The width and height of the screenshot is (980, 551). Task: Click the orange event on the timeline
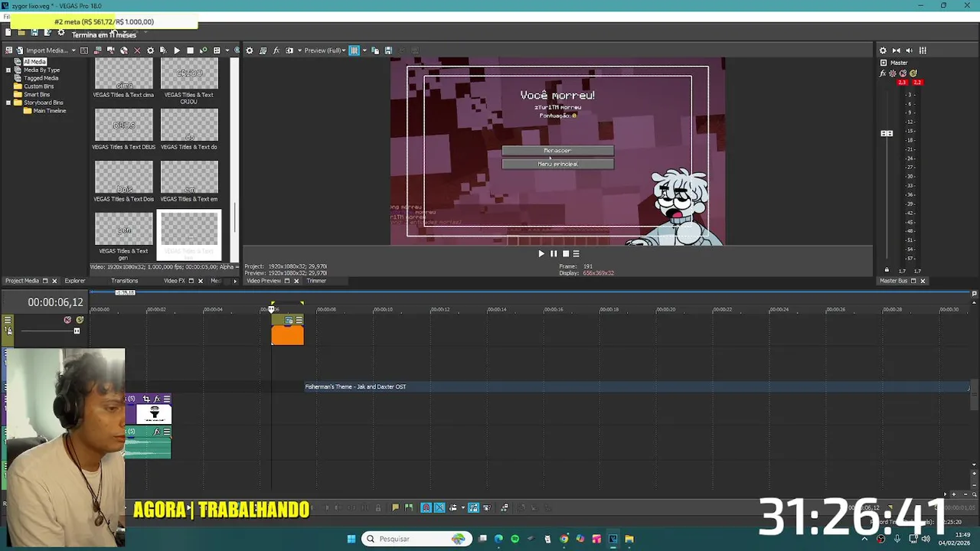[x=287, y=334]
